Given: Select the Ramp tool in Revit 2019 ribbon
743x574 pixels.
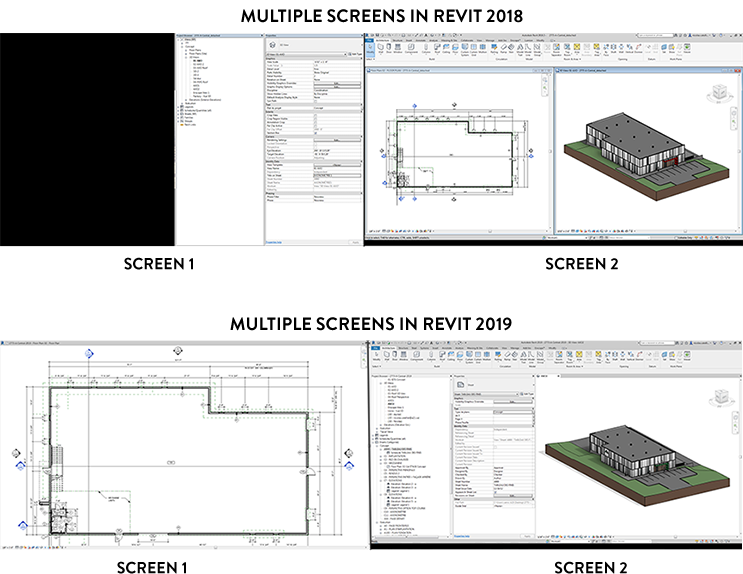Looking at the screenshot, I should pyautogui.click(x=507, y=356).
